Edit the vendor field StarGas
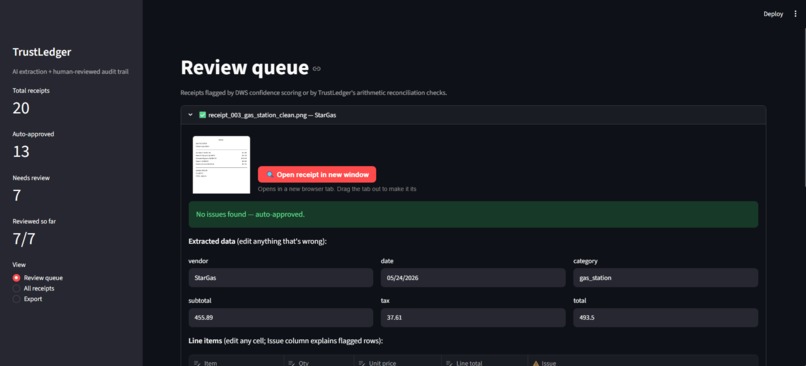 click(x=281, y=278)
